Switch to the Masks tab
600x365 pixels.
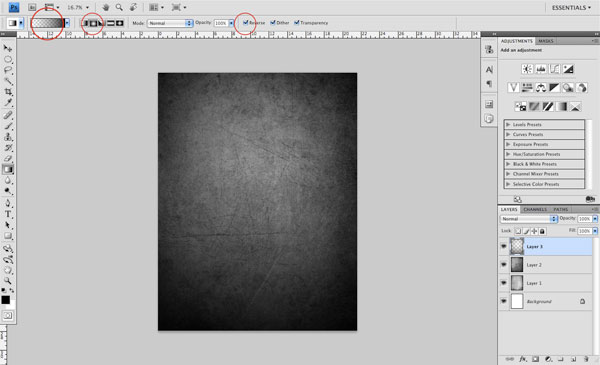[x=546, y=41]
